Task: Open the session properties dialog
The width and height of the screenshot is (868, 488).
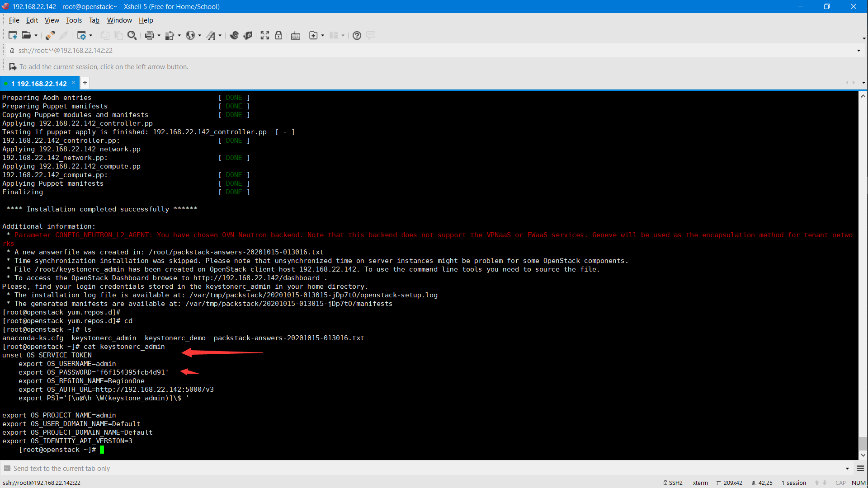Action: click(x=82, y=35)
